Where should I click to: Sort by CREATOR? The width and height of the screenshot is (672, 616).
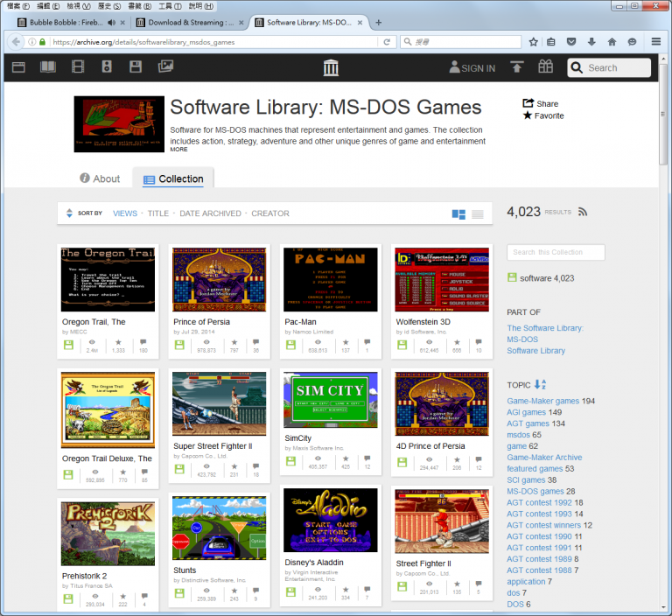tap(270, 213)
